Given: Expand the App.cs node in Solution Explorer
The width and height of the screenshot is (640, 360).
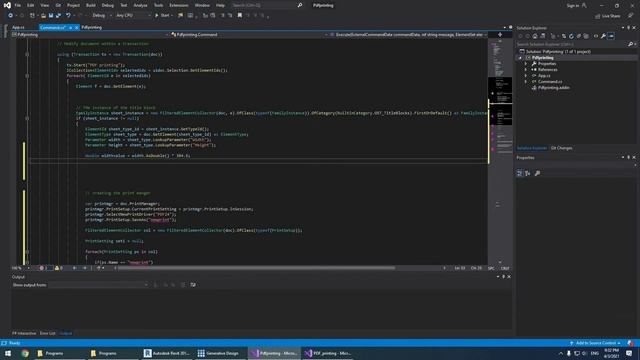Looking at the screenshot, I should click(x=526, y=76).
